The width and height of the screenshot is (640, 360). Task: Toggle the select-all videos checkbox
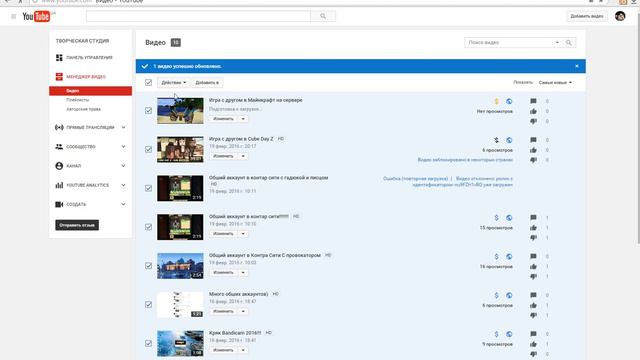pyautogui.click(x=148, y=82)
